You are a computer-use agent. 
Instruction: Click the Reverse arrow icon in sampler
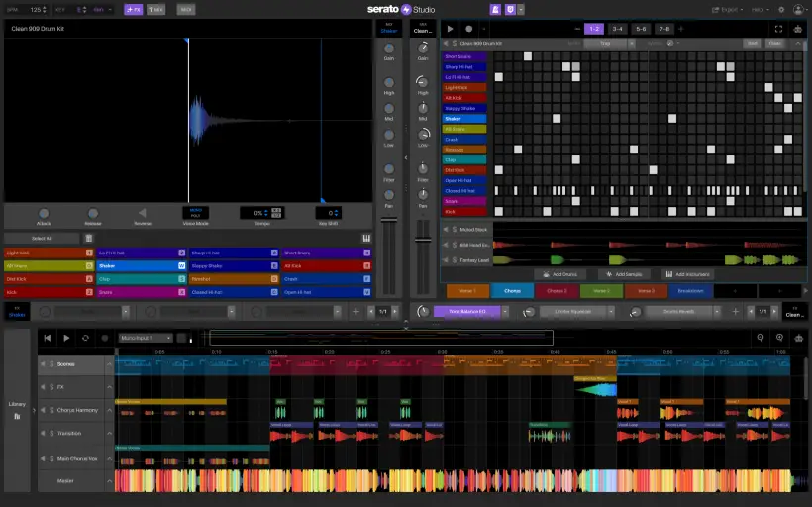pos(142,212)
